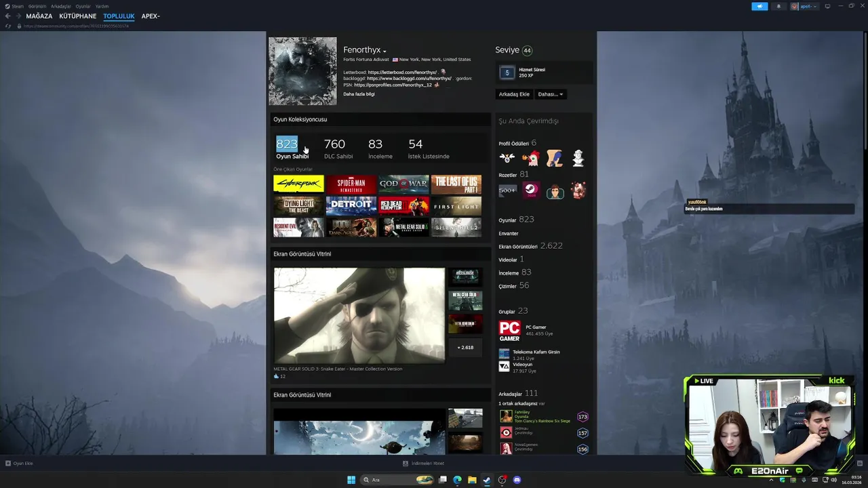
Task: Click the blue announcements megaphone button
Action: click(759, 6)
